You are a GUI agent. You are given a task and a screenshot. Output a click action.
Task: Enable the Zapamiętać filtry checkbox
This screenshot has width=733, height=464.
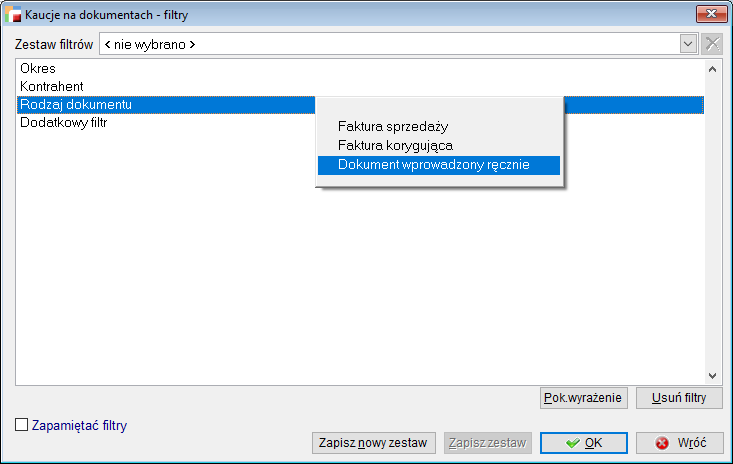[x=22, y=425]
